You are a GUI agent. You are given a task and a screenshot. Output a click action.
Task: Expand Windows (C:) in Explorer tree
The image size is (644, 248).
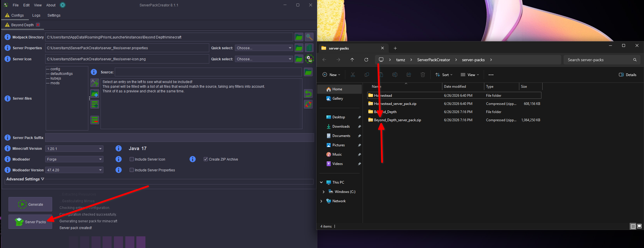point(323,192)
